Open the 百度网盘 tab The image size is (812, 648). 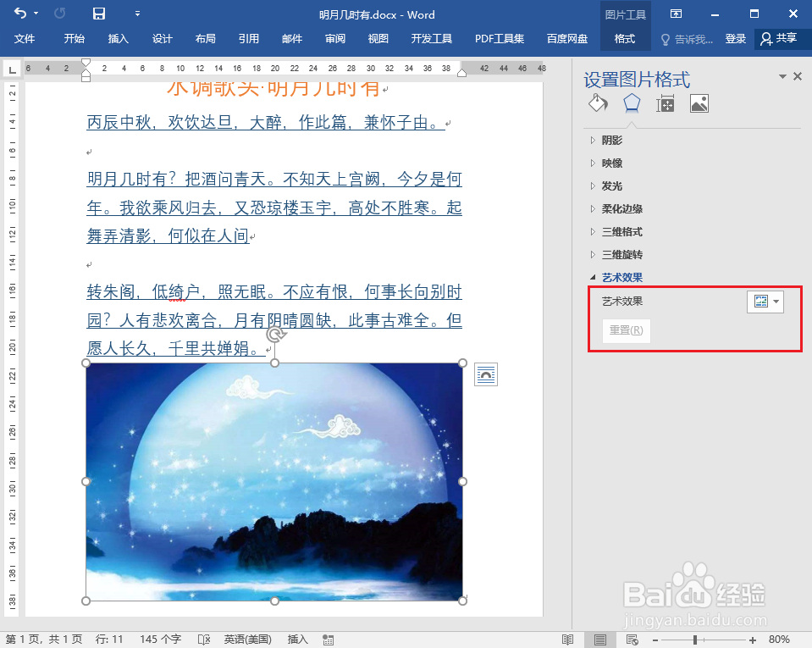click(567, 39)
